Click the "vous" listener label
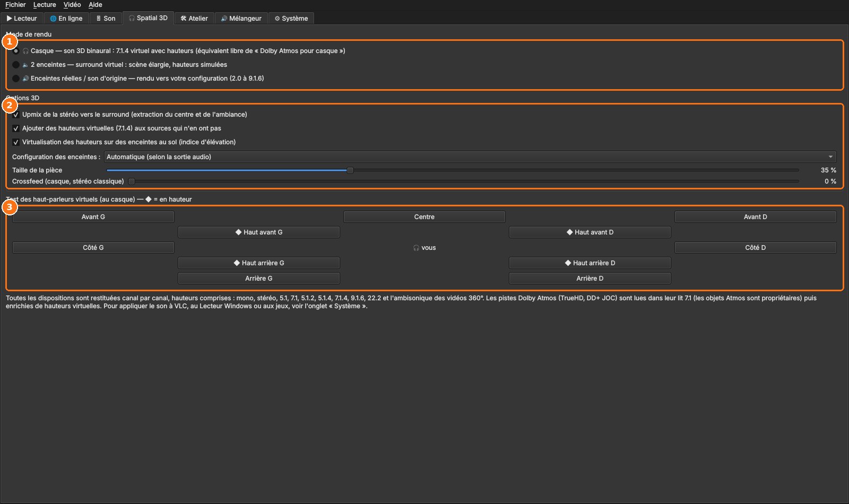The width and height of the screenshot is (849, 504). 424,248
